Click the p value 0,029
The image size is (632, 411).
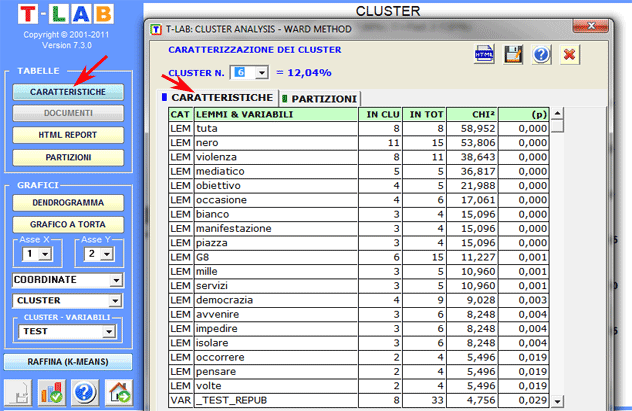(x=524, y=400)
